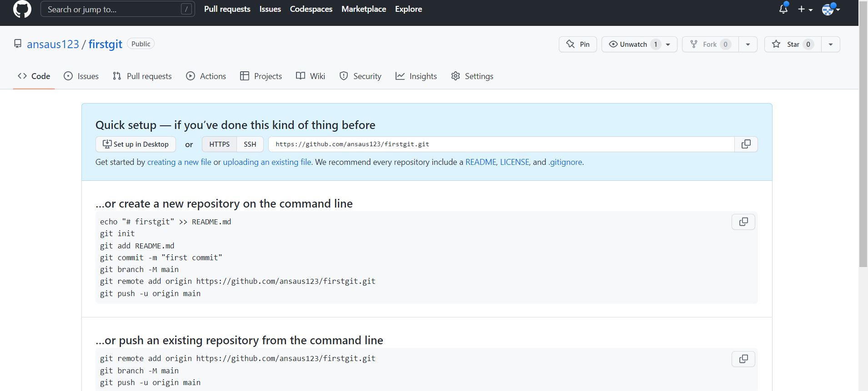Follow the creating a new file link
Viewport: 868px width, 391px height.
point(179,162)
